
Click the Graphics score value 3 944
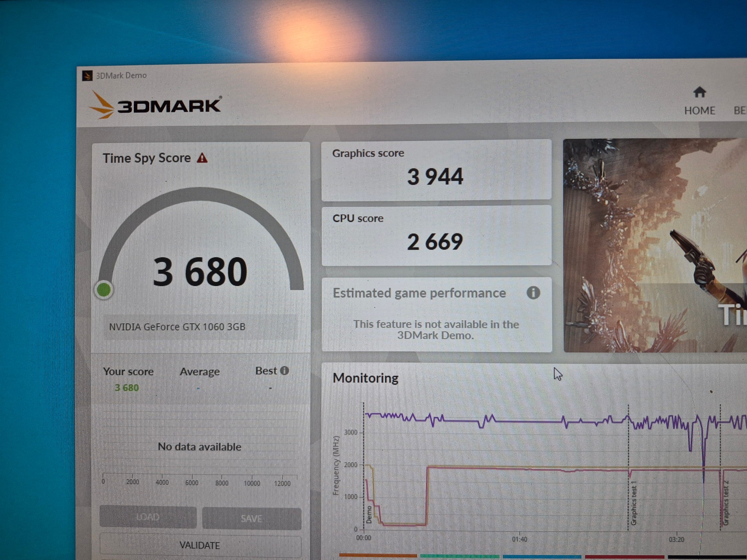tap(435, 176)
